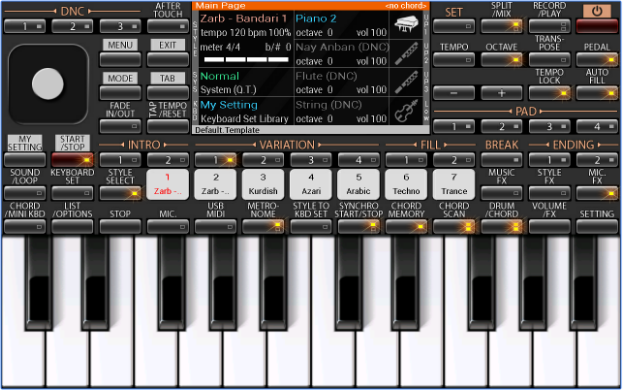
Task: Disable the Tempo Lock button
Action: [549, 93]
